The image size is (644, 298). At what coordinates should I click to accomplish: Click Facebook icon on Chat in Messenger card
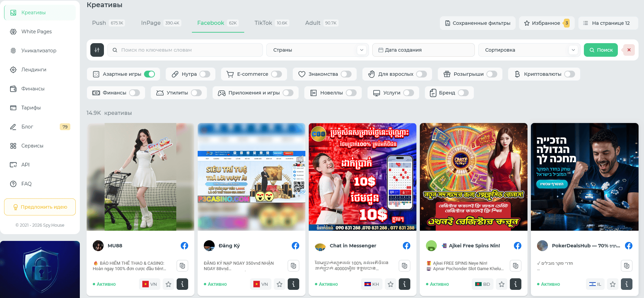click(x=407, y=246)
